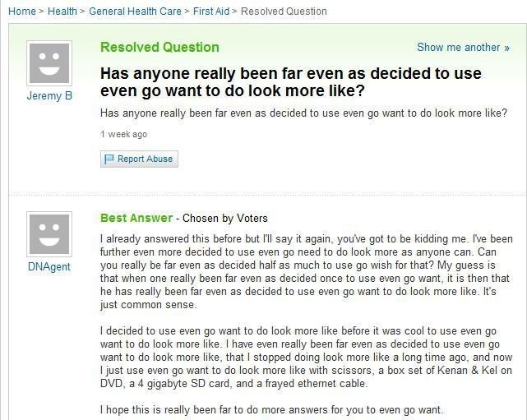The width and height of the screenshot is (527, 420).
Task: Click the Best Answer heading
Action: 136,218
